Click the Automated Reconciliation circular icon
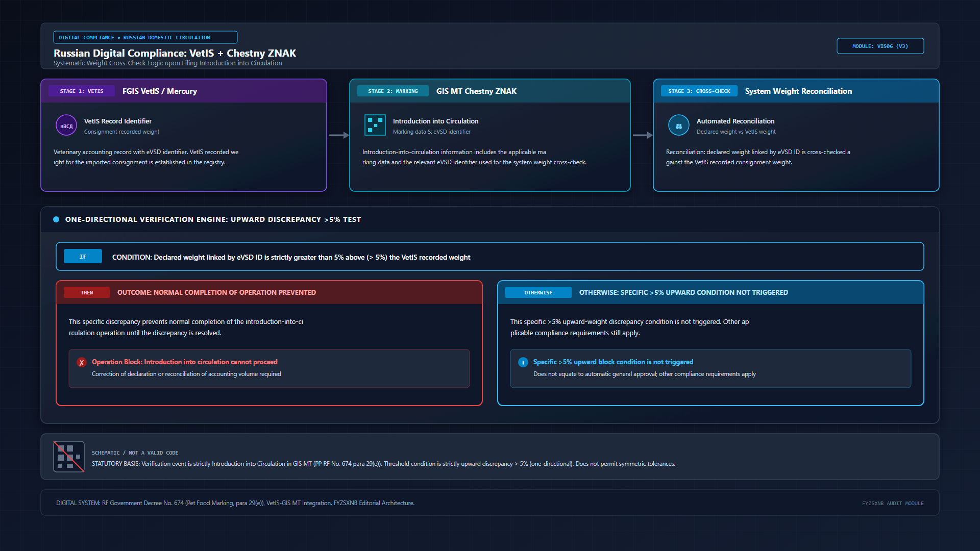Image resolution: width=980 pixels, height=551 pixels. click(679, 126)
